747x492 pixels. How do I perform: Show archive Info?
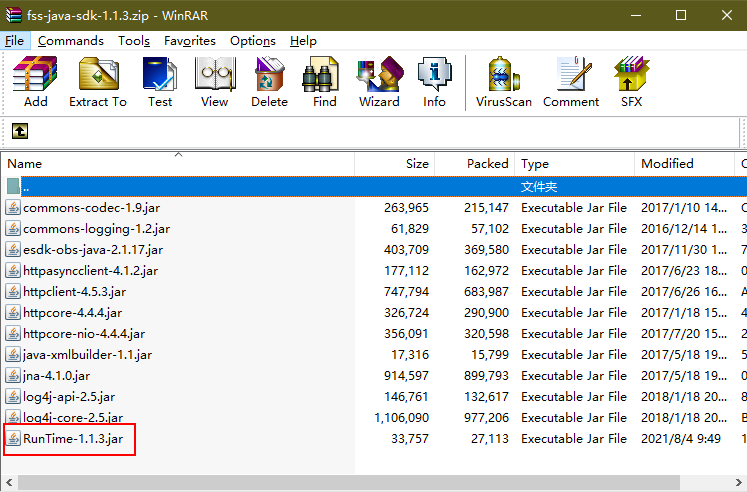434,81
